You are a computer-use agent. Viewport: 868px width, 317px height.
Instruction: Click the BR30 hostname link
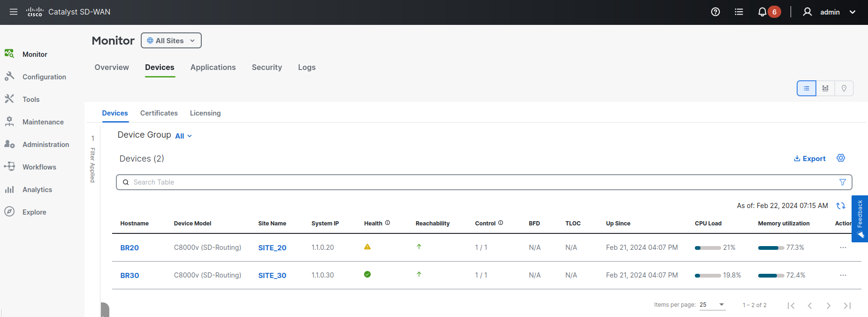pos(129,276)
